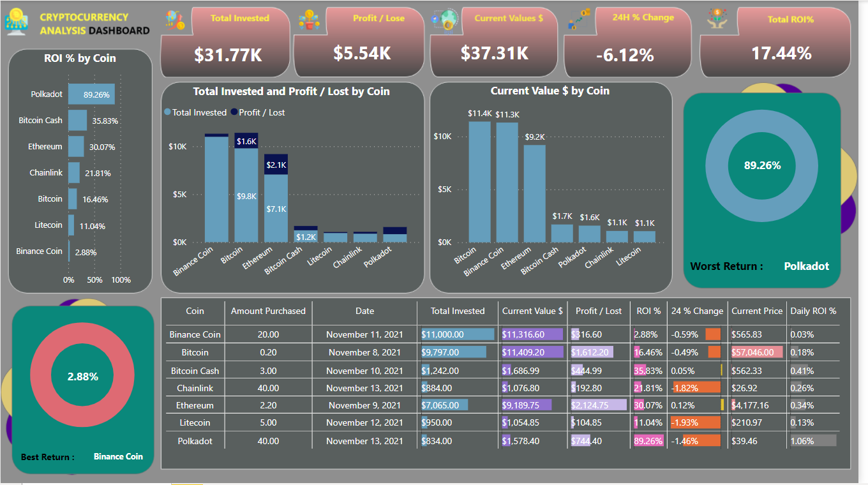Viewport: 868px width, 485px height.
Task: Click the Total Invested legend marker
Action: (168, 112)
